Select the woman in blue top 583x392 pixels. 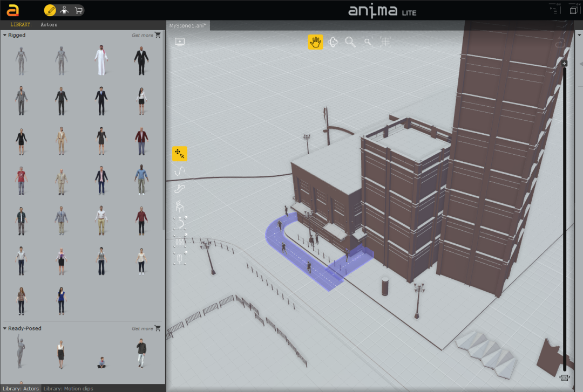click(62, 300)
